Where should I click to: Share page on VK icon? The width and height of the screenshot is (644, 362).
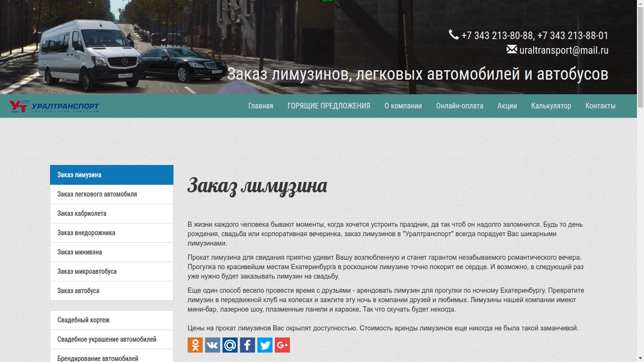coord(213,345)
